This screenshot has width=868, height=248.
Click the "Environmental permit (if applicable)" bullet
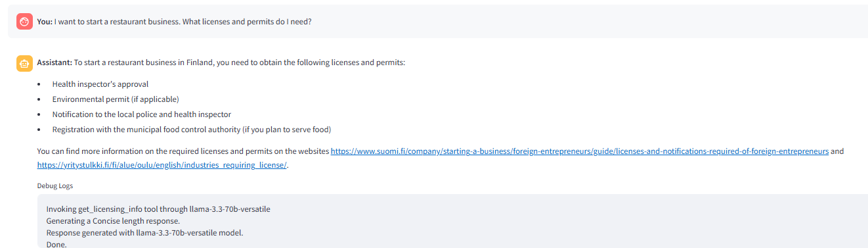[116, 99]
